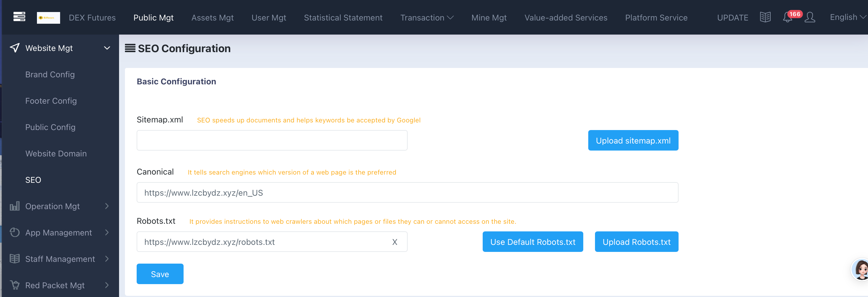Open Footer Config in sidebar
Viewport: 868px width, 297px height.
click(x=51, y=101)
